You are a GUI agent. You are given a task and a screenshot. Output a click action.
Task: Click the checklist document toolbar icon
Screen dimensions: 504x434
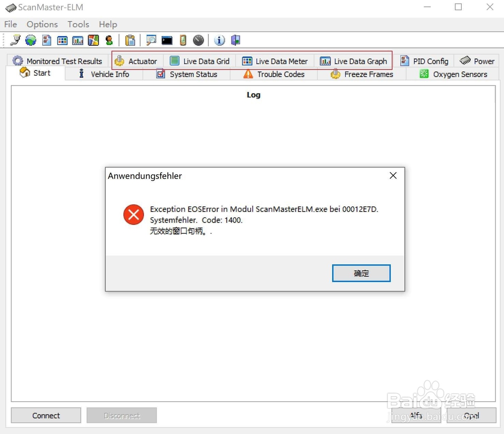(46, 40)
